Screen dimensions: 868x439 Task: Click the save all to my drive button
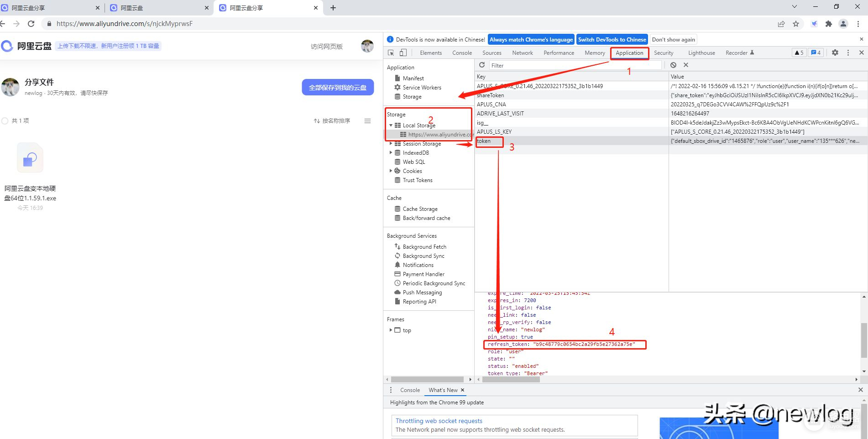338,88
